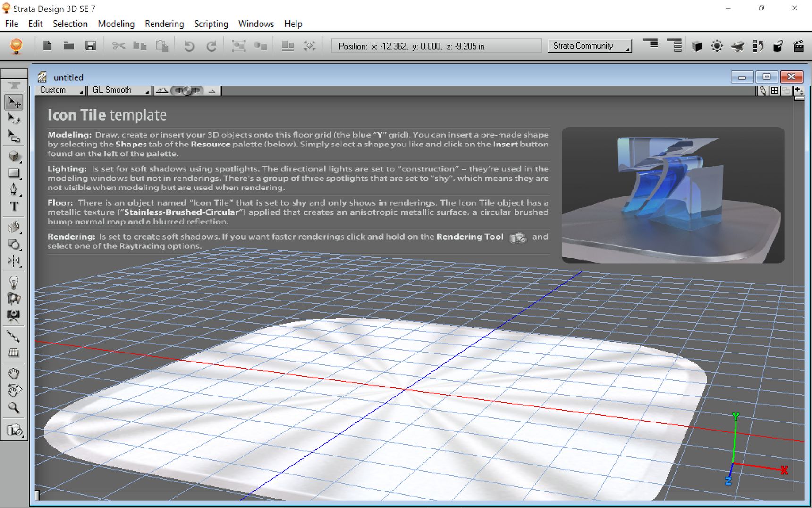Open the Windows menu

pos(256,24)
